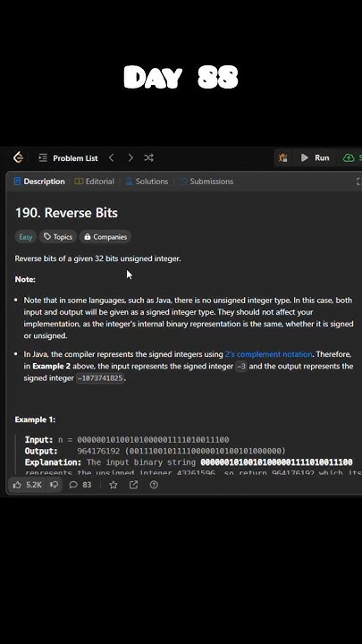Click the help question mark icon
This screenshot has width=362, height=644.
click(154, 485)
